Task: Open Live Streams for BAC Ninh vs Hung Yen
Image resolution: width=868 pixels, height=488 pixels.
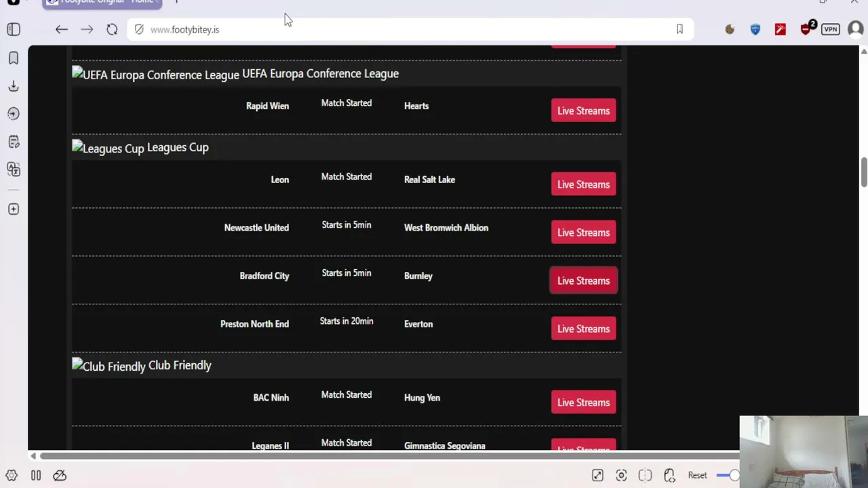Action: [x=583, y=403]
